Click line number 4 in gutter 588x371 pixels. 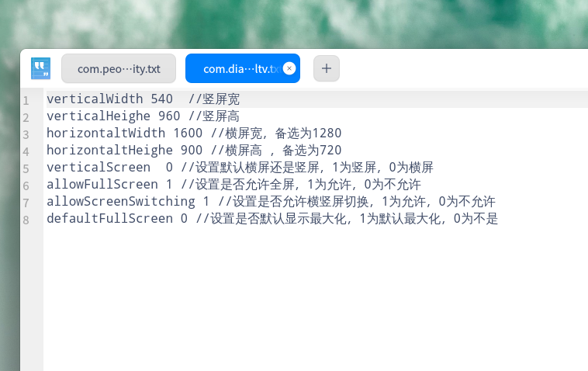point(26,151)
